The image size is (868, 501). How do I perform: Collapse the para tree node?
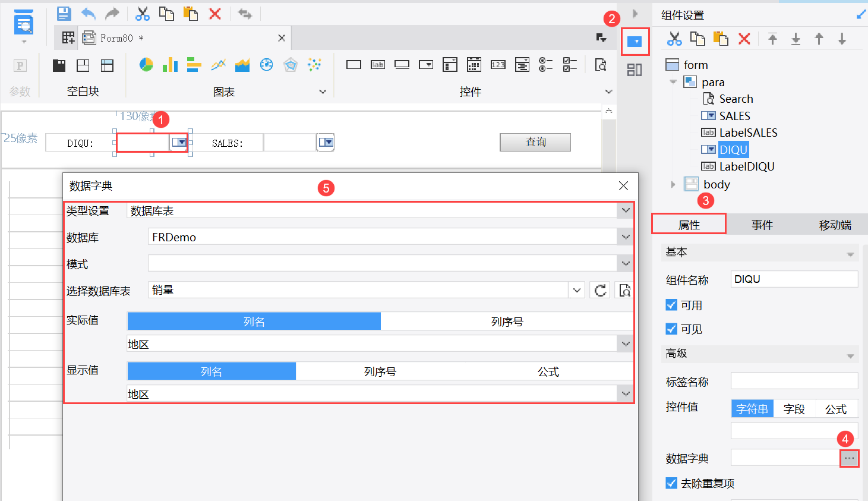point(673,82)
